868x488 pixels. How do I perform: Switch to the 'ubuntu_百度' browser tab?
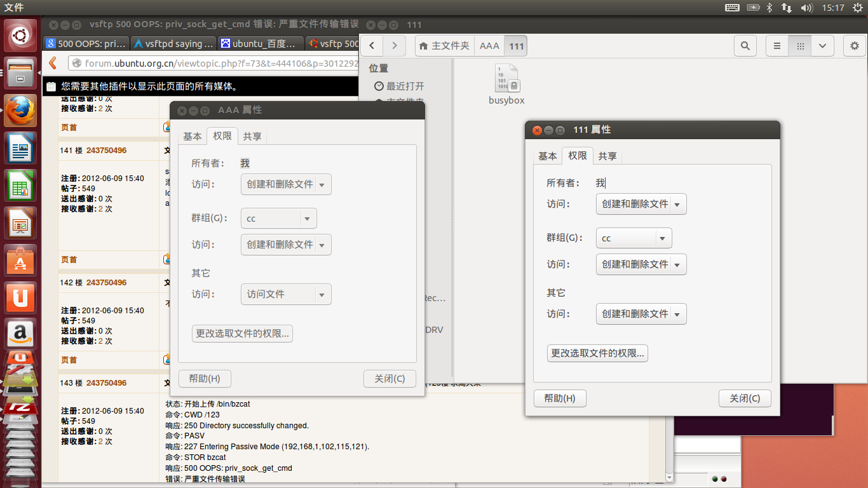coord(261,44)
